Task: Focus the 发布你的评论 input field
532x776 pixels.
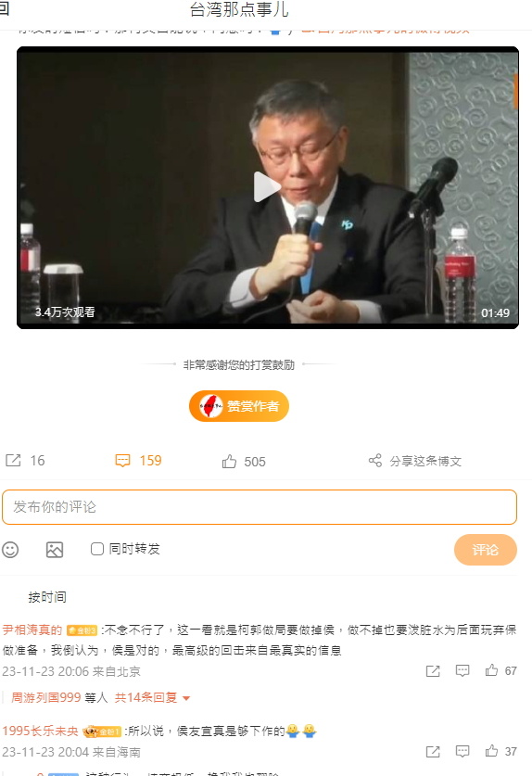Action: coord(260,507)
